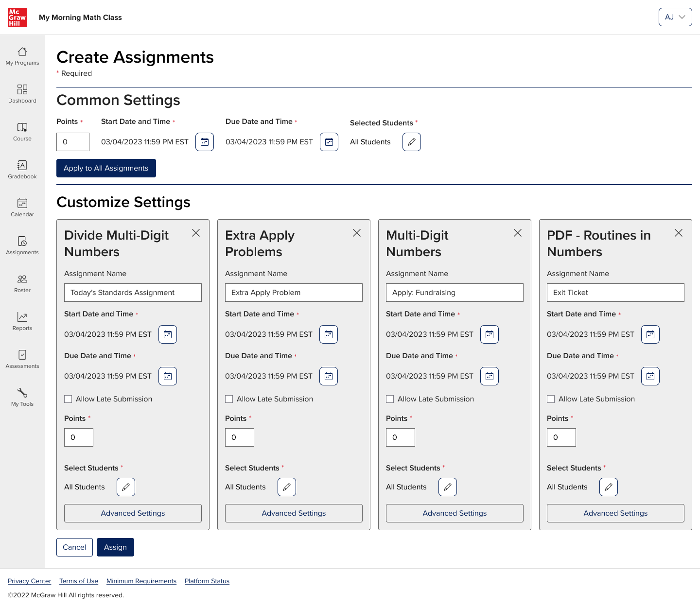Enable late submission for Extra Apply Problems

229,399
